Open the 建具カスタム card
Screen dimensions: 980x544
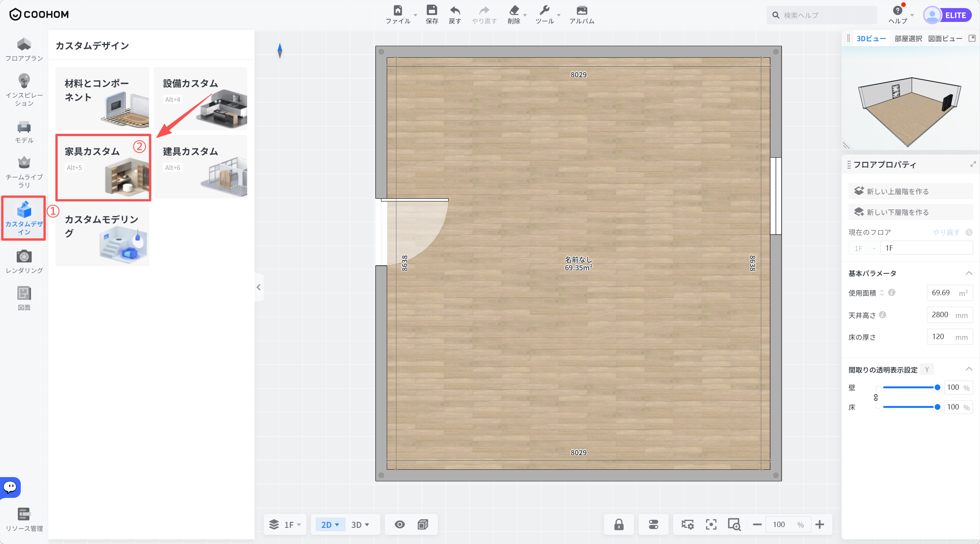tap(200, 166)
